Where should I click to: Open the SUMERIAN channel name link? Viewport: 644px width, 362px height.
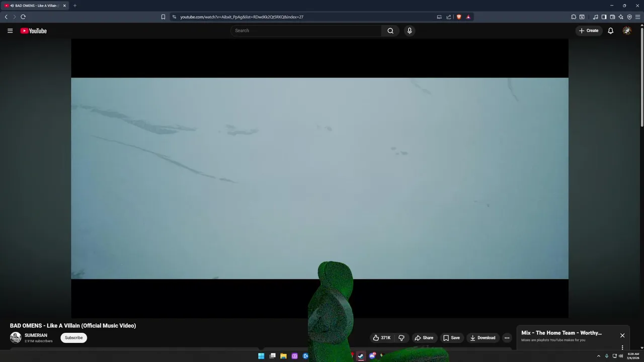click(x=36, y=335)
